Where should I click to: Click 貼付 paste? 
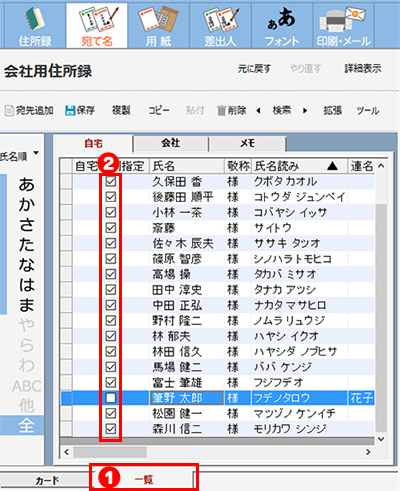[195, 110]
